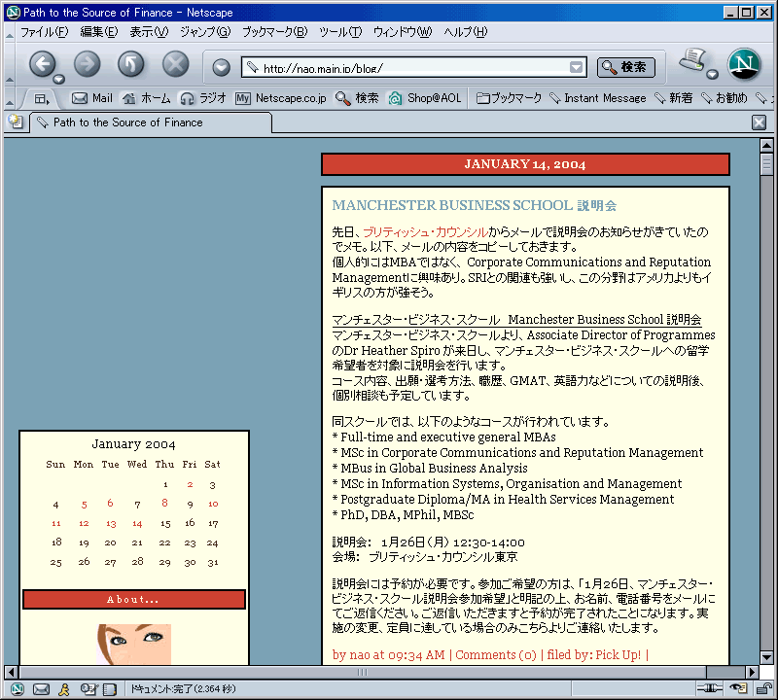Screen dimensions: 778x700
Task: Open the ツール(T) menu
Action: pos(340,32)
